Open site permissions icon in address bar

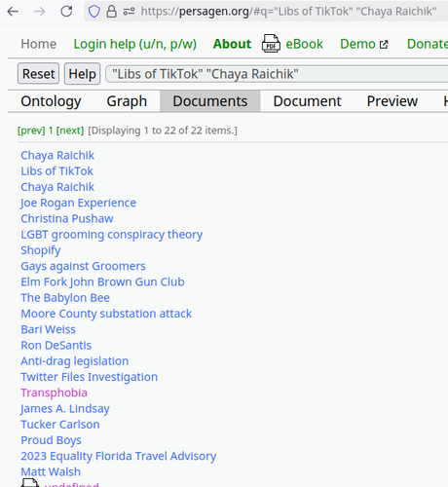129,12
